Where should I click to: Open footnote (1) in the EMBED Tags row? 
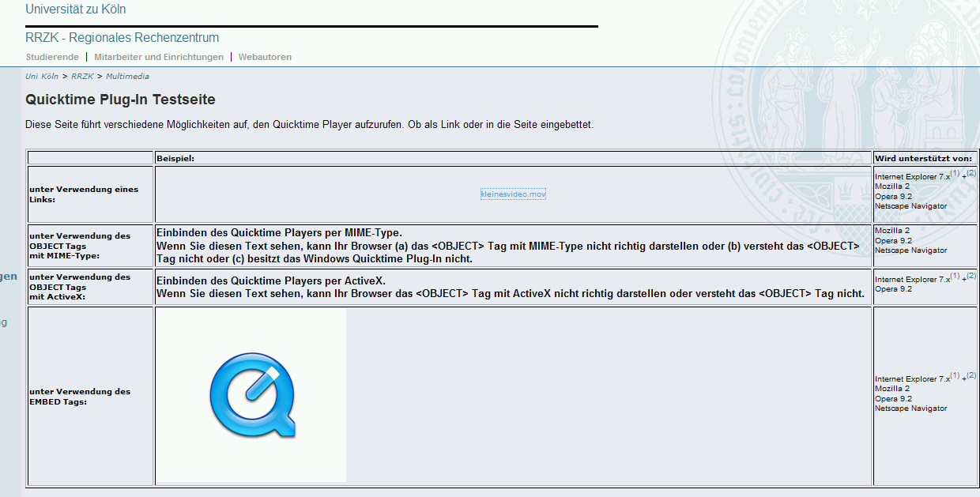[x=955, y=376]
